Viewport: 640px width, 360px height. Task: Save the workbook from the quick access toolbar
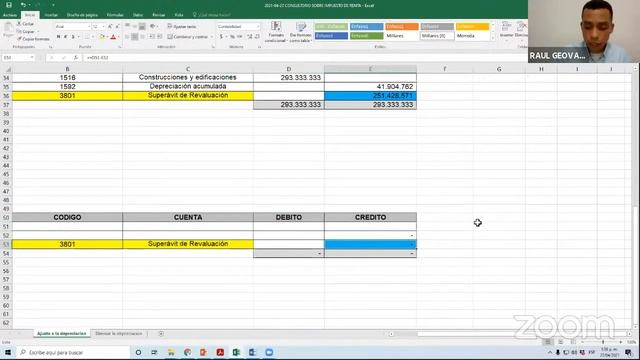9,5
